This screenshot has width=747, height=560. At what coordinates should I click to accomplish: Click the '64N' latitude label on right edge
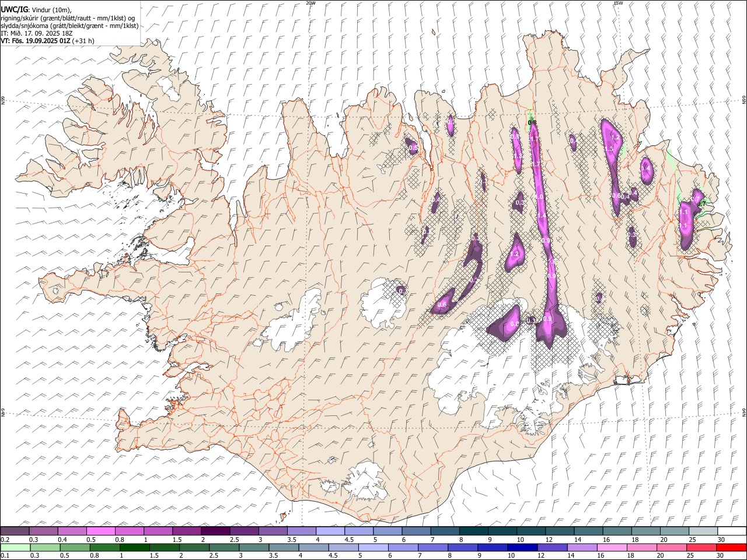(x=744, y=412)
